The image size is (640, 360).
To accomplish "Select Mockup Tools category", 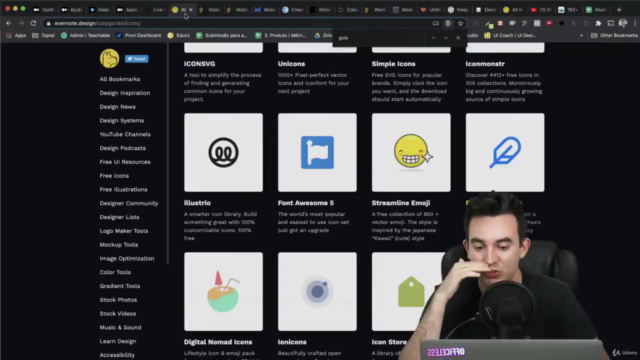I will tap(119, 245).
